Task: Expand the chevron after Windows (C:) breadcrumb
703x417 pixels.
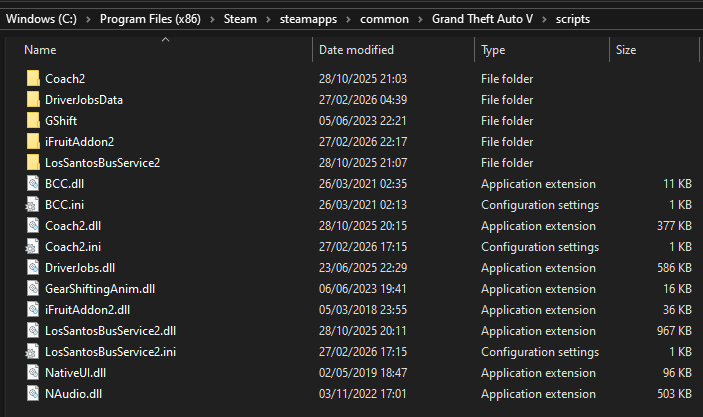Action: pyautogui.click(x=88, y=19)
